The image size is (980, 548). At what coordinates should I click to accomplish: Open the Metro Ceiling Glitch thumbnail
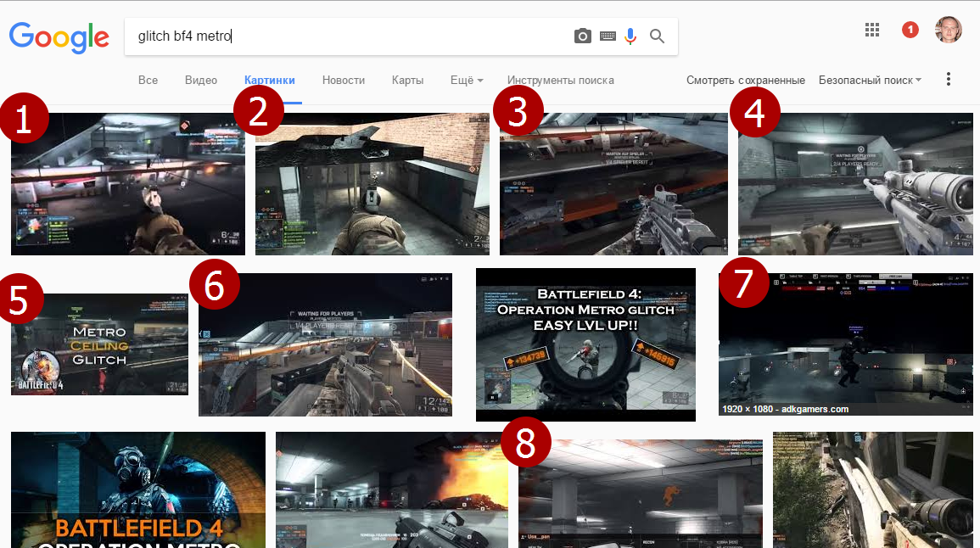99,344
